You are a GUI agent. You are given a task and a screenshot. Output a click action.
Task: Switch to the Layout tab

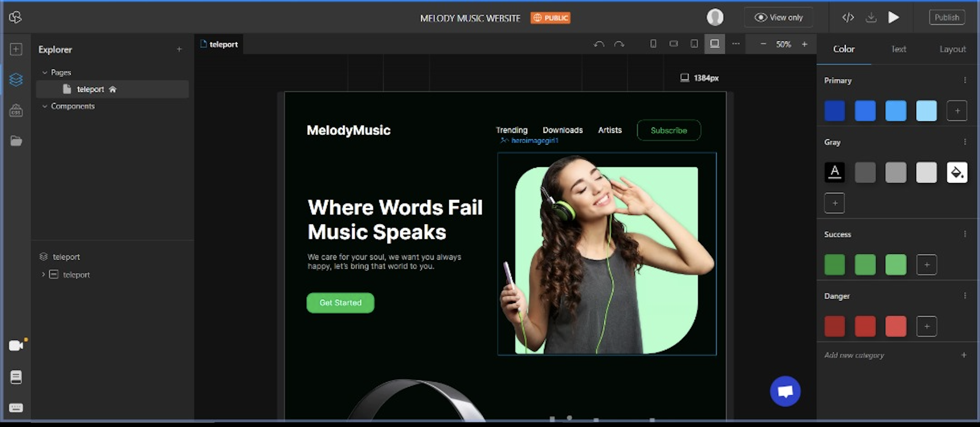(952, 49)
